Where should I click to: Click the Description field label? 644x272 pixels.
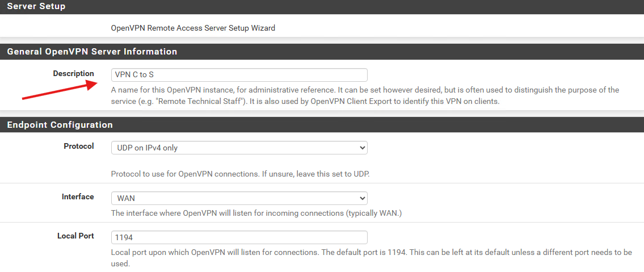[x=74, y=74]
